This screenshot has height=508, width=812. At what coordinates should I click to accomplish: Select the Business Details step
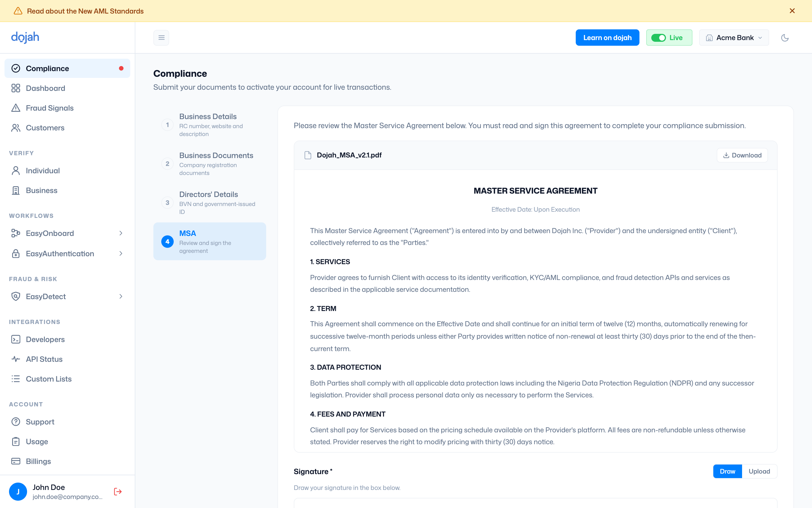click(x=210, y=125)
